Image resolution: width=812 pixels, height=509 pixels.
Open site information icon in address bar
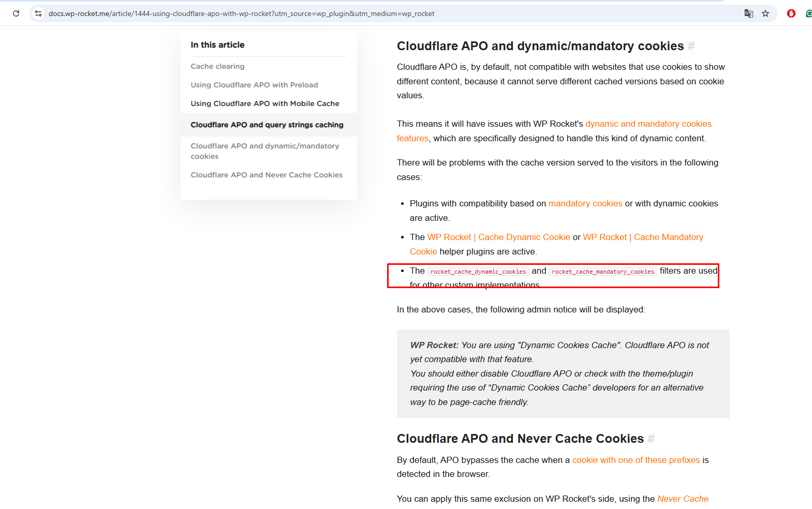(x=38, y=13)
